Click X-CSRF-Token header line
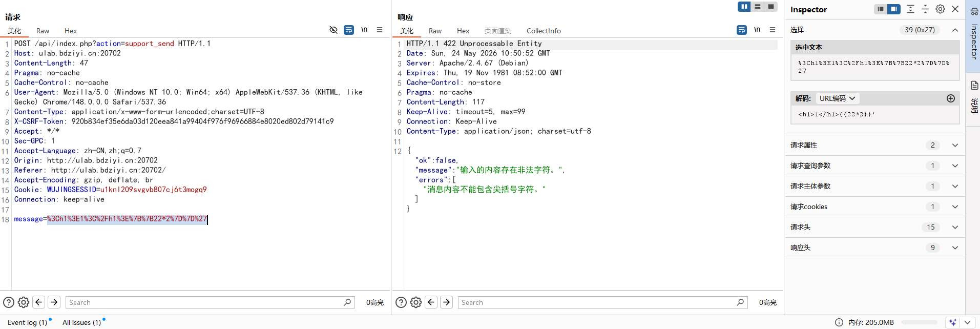Viewport: 980px width, 329px height. pos(174,121)
